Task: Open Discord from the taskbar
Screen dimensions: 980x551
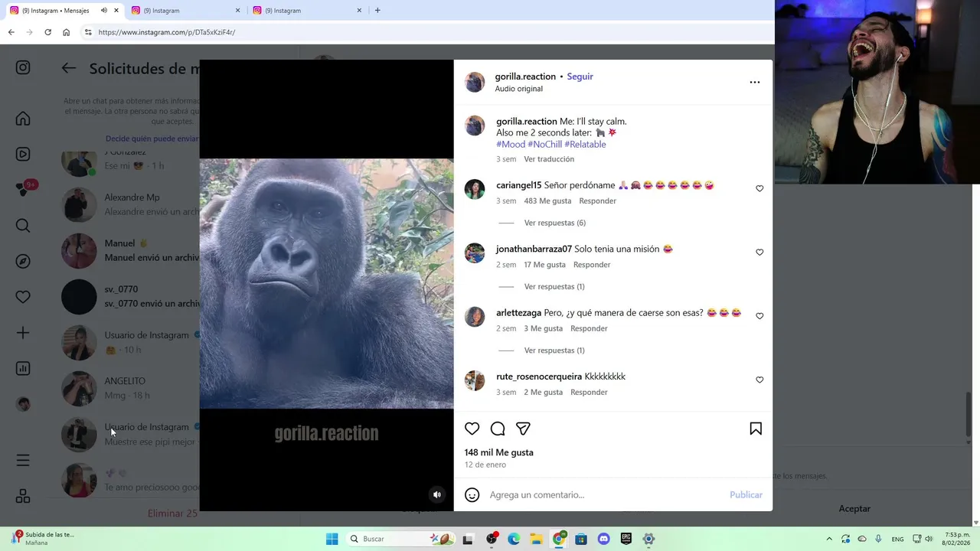Action: [603, 539]
